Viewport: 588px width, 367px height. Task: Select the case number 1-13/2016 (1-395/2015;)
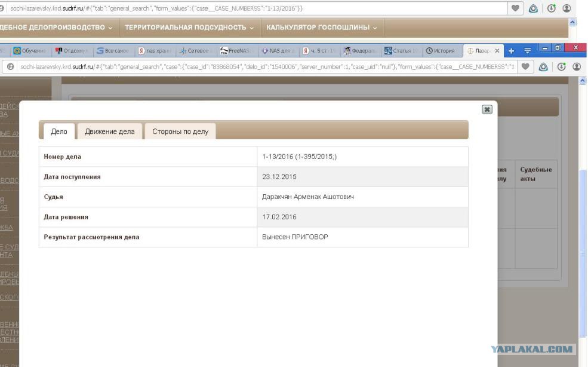pos(299,157)
